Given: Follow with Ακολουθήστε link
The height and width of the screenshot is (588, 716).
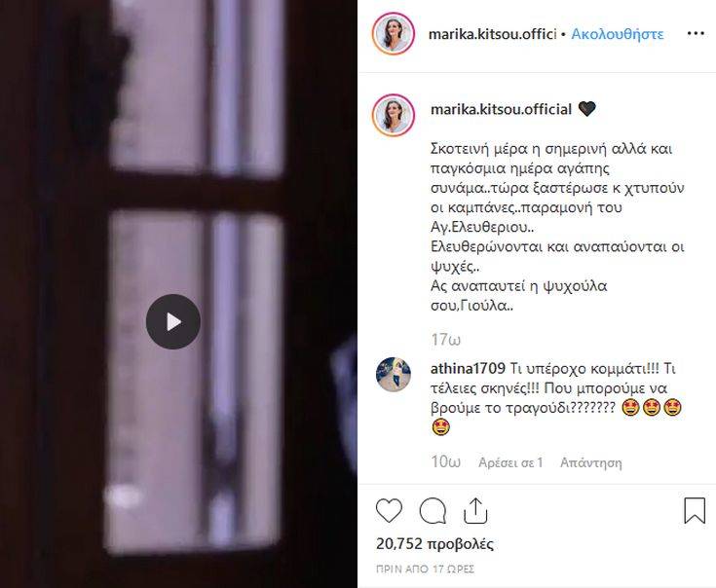Looking at the screenshot, I should [x=618, y=34].
